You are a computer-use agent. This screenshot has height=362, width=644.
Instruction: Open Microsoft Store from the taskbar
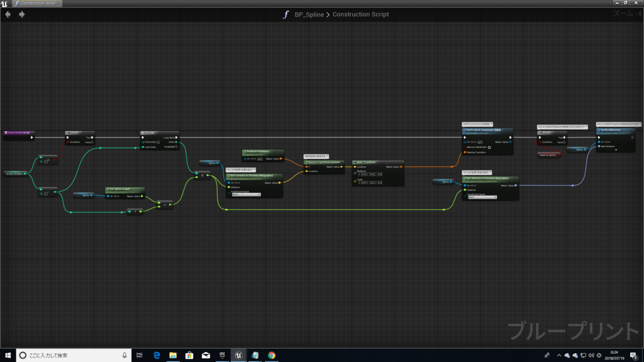189,356
